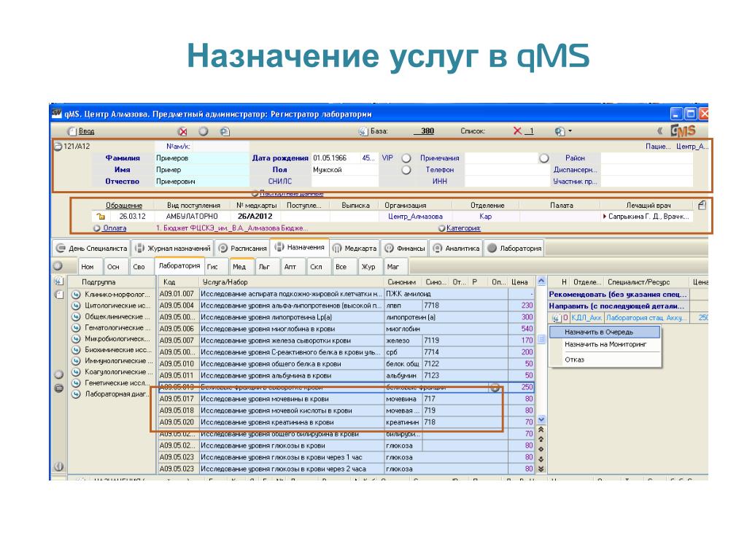
Task: Expand 'Клинико-морфолог...' subgroup
Action: coord(76,295)
